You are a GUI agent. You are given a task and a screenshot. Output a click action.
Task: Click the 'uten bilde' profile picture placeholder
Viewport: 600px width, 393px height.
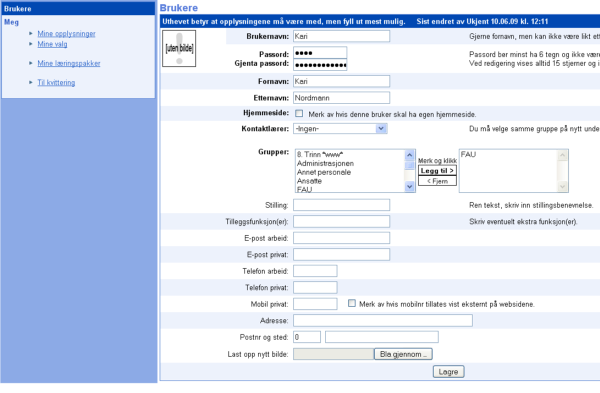(179, 49)
